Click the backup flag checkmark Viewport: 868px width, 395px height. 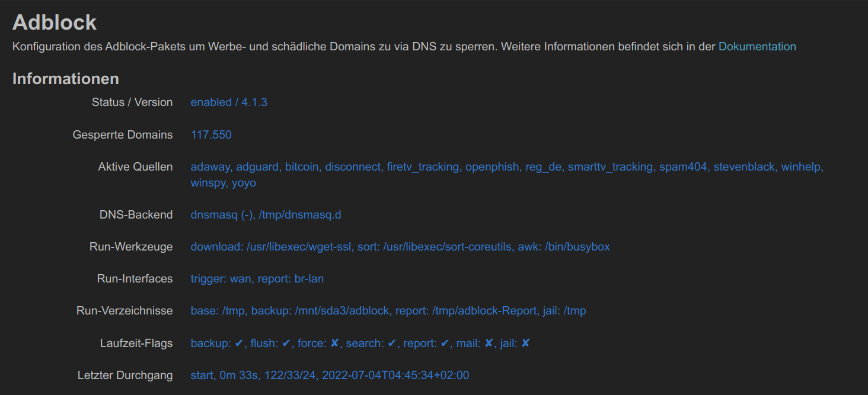(239, 343)
